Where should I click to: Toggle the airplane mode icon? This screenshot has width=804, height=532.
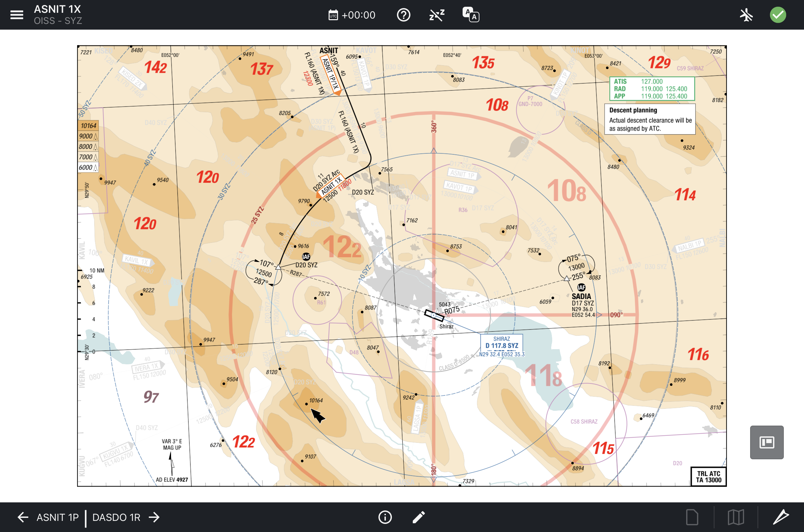[x=746, y=15]
